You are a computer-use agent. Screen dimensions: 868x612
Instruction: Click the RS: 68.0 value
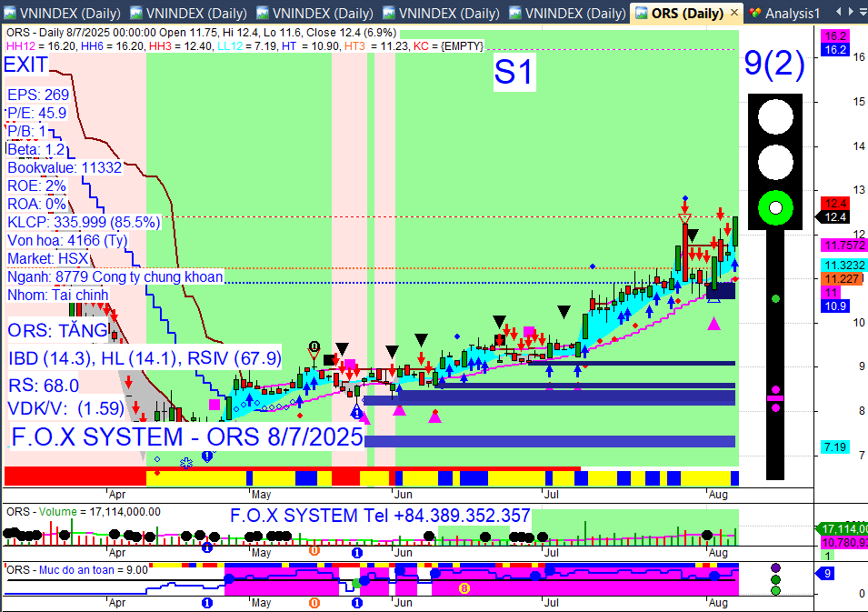[44, 386]
